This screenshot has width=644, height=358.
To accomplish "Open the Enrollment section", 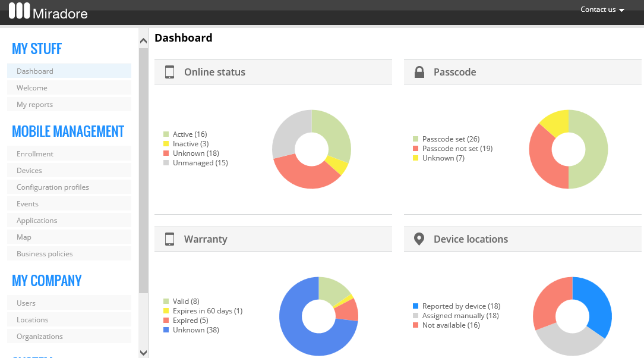I will tap(35, 154).
